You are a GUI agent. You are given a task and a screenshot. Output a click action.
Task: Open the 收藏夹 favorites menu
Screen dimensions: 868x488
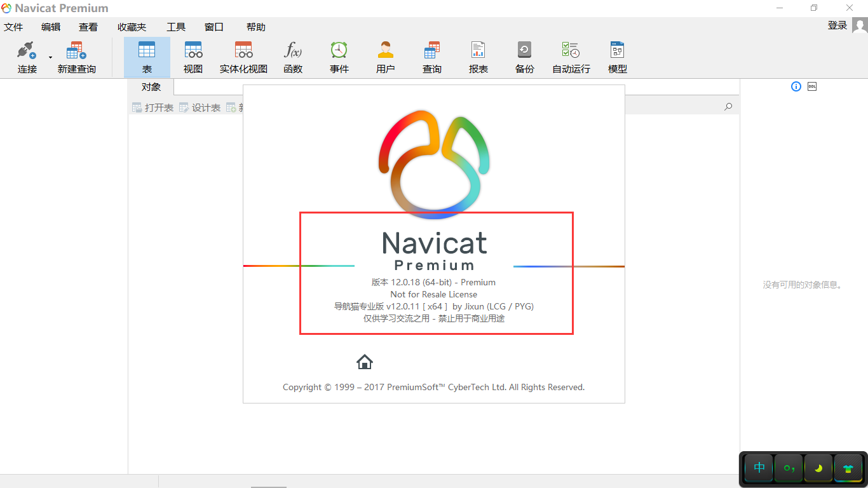click(x=132, y=27)
